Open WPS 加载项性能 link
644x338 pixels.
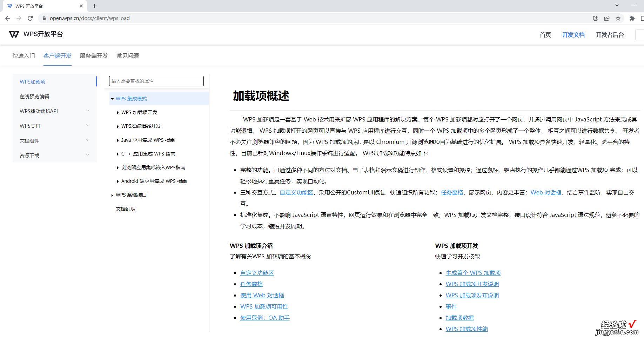pos(467,329)
